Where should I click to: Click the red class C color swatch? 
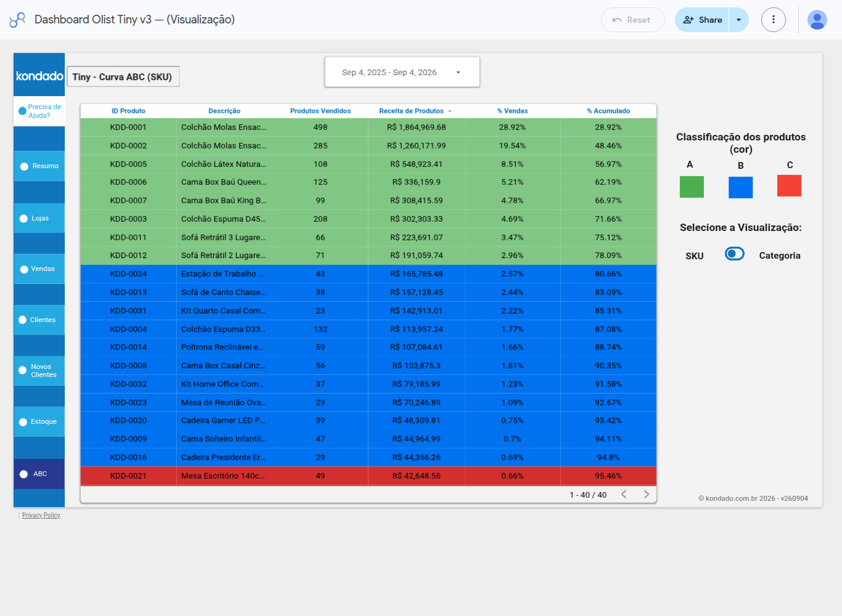click(789, 185)
